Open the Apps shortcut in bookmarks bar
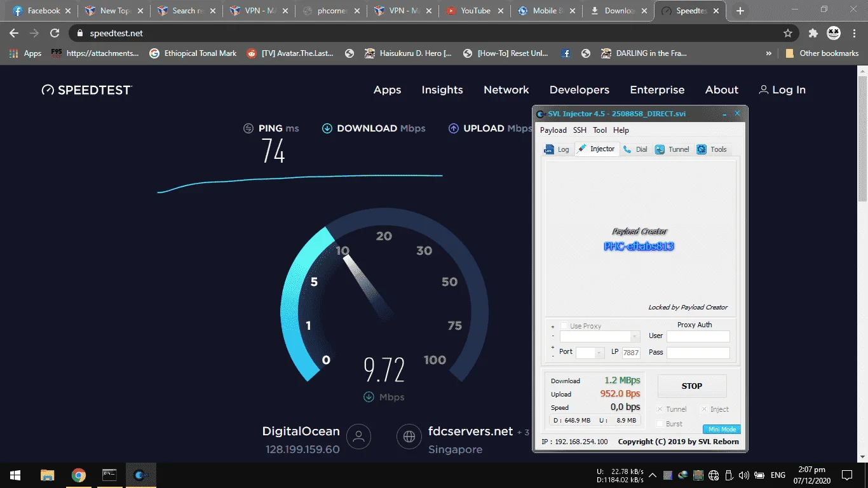Screen dimensions: 868x488 (x=25, y=53)
